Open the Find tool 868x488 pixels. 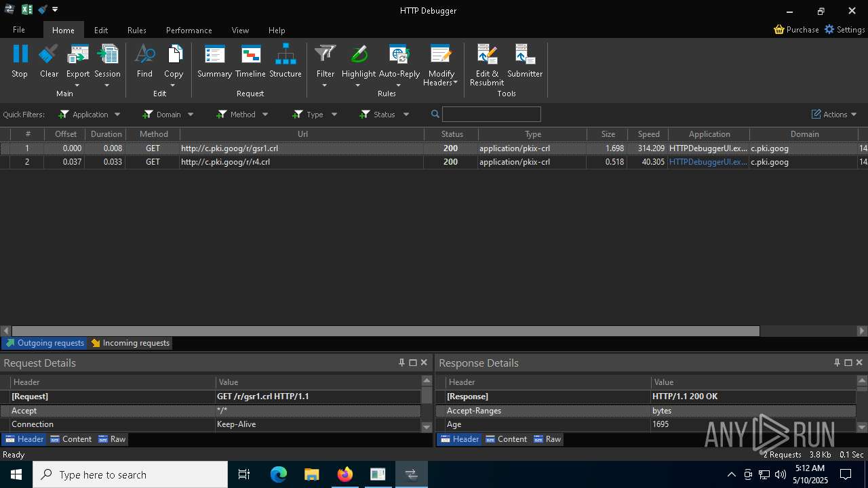tap(144, 61)
